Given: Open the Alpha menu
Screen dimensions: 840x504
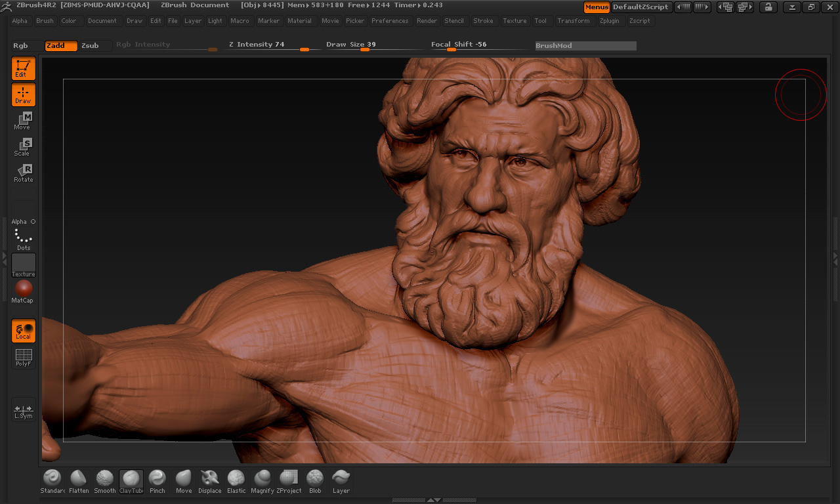Looking at the screenshot, I should click(20, 21).
